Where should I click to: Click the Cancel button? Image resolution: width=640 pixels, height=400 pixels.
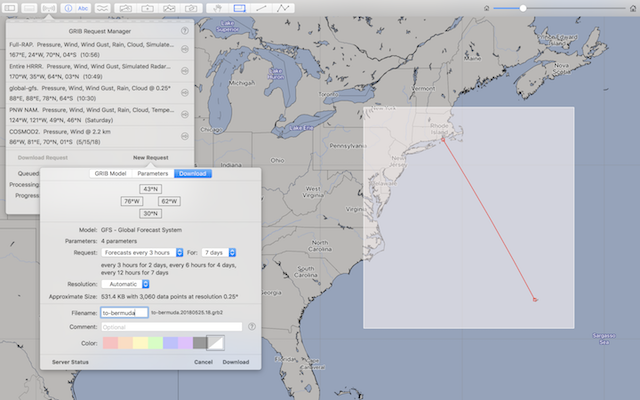point(203,362)
